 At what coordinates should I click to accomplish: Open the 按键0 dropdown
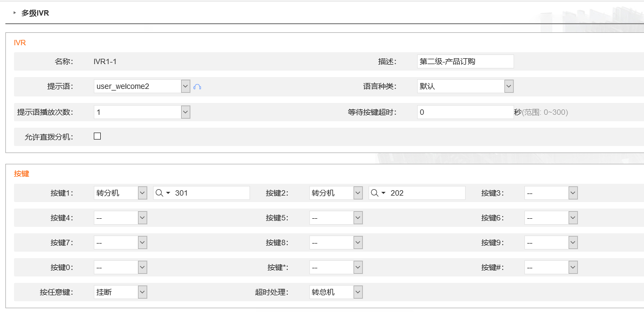tap(120, 267)
